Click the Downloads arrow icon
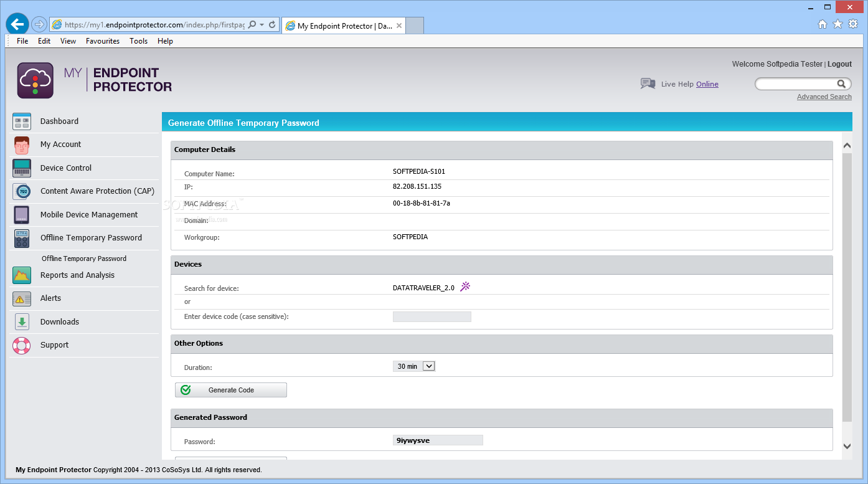 [x=22, y=322]
